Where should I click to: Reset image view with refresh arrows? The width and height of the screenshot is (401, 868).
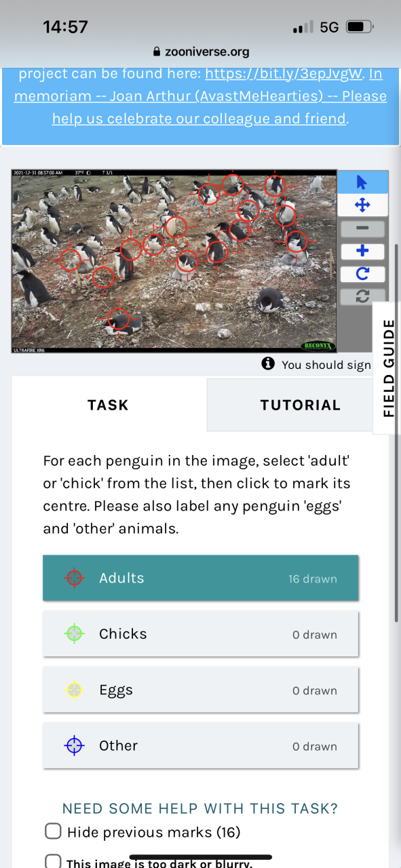362,296
